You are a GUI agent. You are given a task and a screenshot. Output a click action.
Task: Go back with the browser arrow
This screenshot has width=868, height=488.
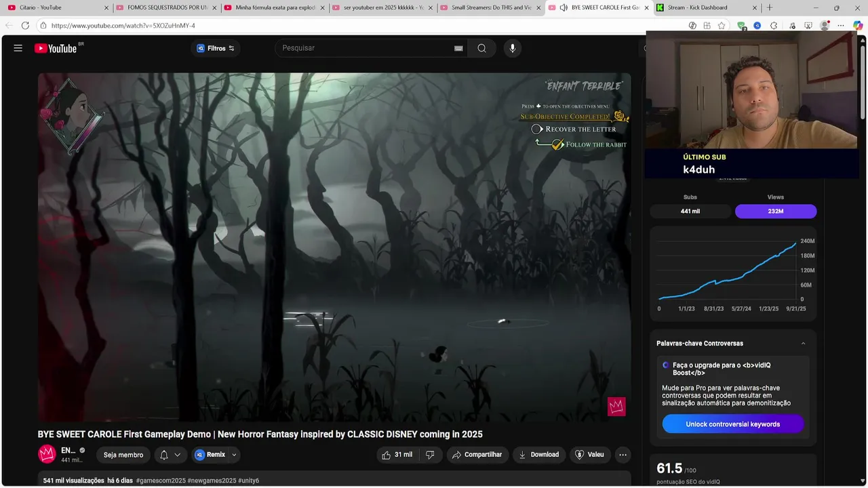coord(9,25)
